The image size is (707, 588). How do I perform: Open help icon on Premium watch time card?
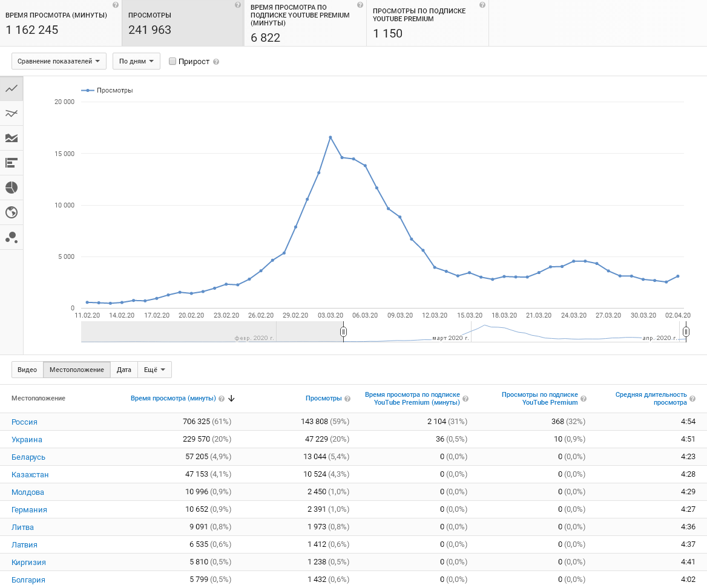click(x=360, y=5)
